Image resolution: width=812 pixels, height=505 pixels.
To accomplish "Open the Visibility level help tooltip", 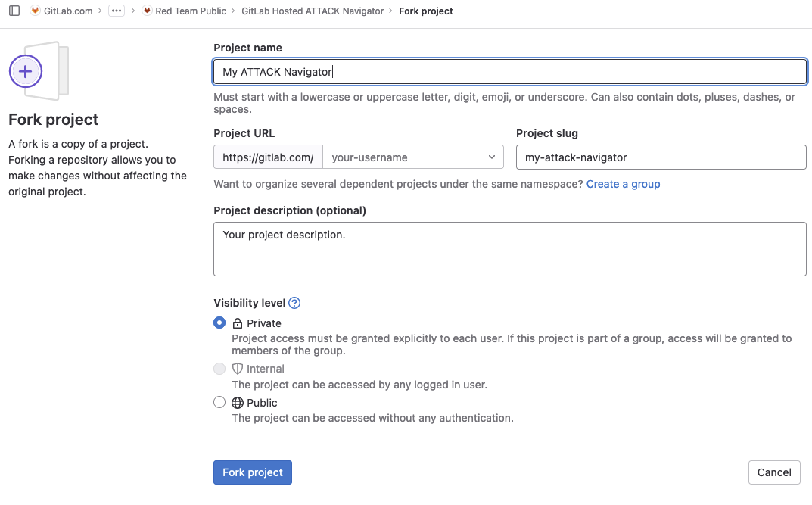I will [x=295, y=302].
